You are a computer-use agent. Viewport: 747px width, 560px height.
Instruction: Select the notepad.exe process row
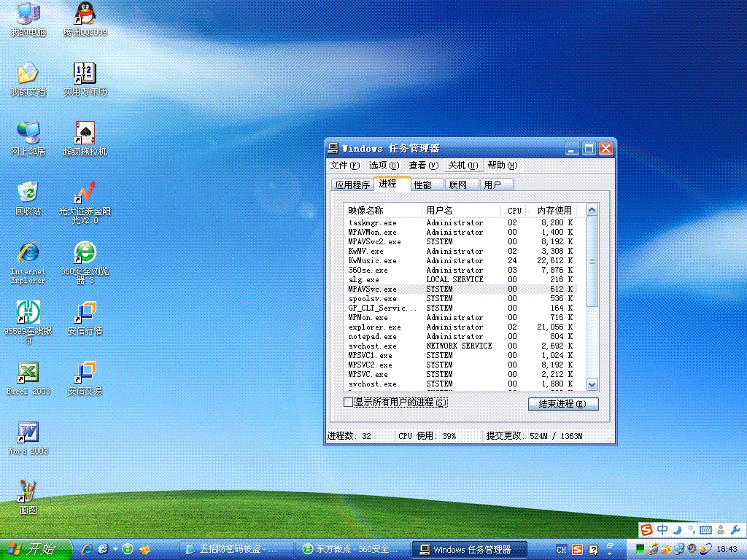point(461,337)
